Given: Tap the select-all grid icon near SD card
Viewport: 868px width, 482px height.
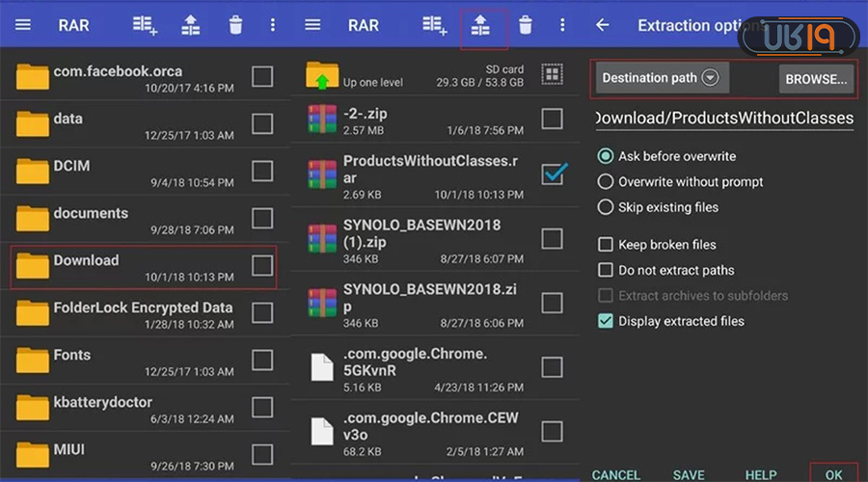Looking at the screenshot, I should tap(552, 75).
